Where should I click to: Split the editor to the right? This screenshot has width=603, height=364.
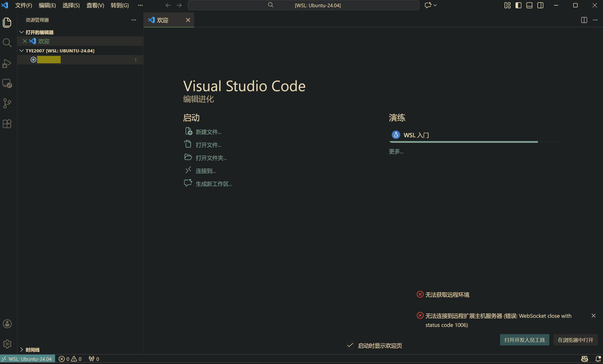pos(584,20)
